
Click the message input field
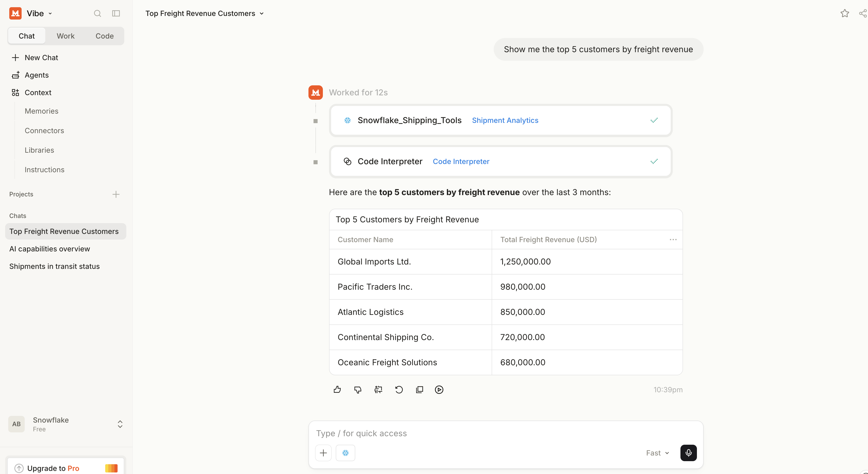click(x=506, y=433)
